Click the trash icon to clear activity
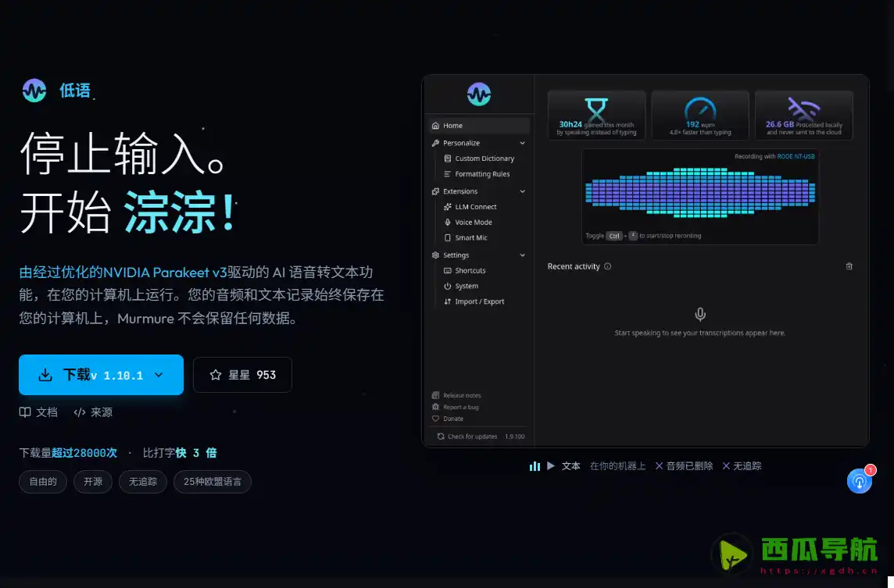 849,266
